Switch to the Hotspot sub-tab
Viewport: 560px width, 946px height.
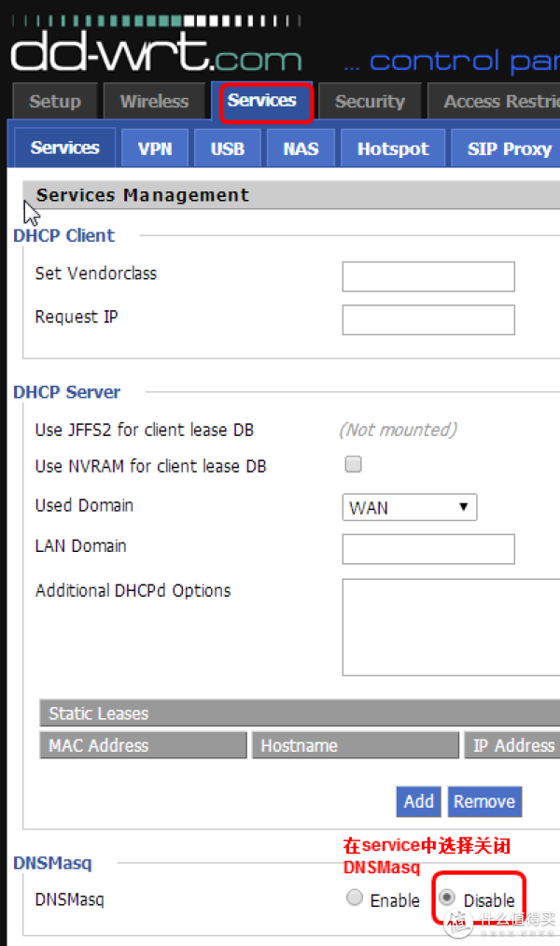(x=393, y=148)
